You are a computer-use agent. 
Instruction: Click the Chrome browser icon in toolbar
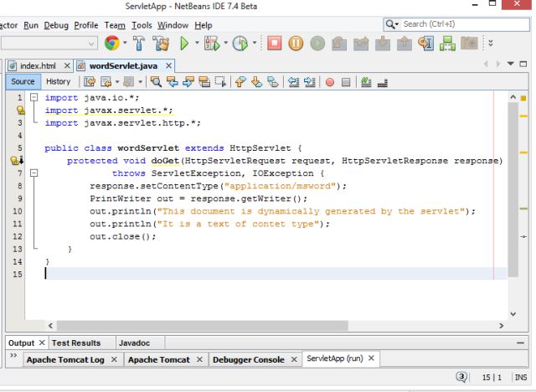click(112, 43)
